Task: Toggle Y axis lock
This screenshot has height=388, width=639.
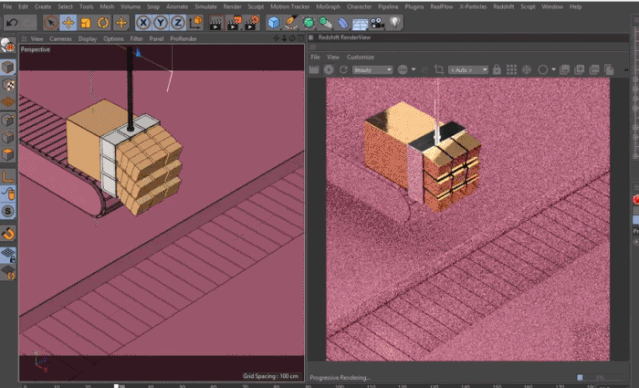Action: 161,22
